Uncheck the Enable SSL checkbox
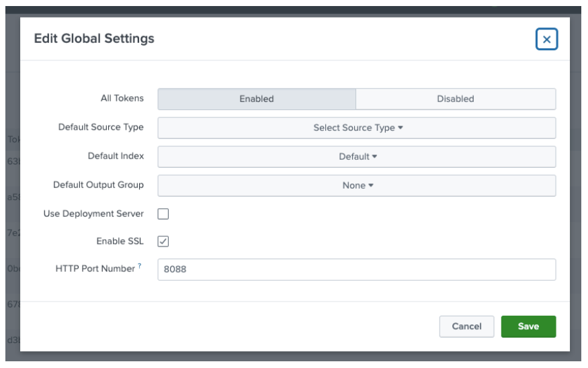 point(163,241)
